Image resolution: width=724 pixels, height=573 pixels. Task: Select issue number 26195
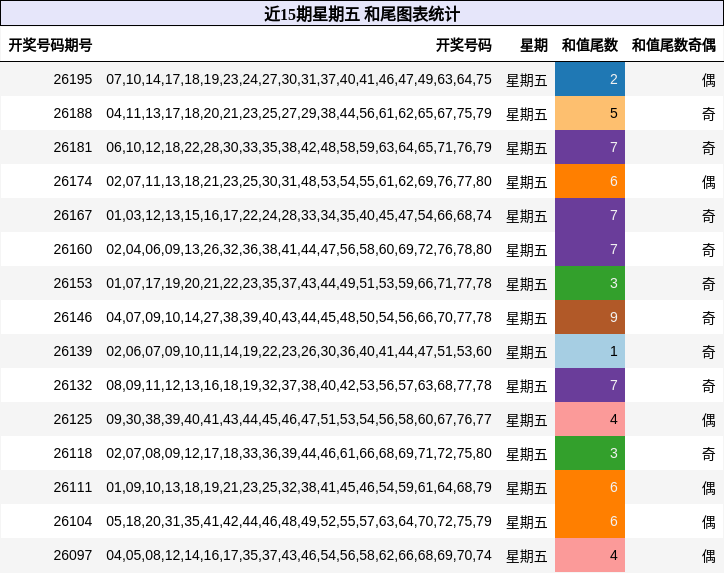[x=73, y=79]
